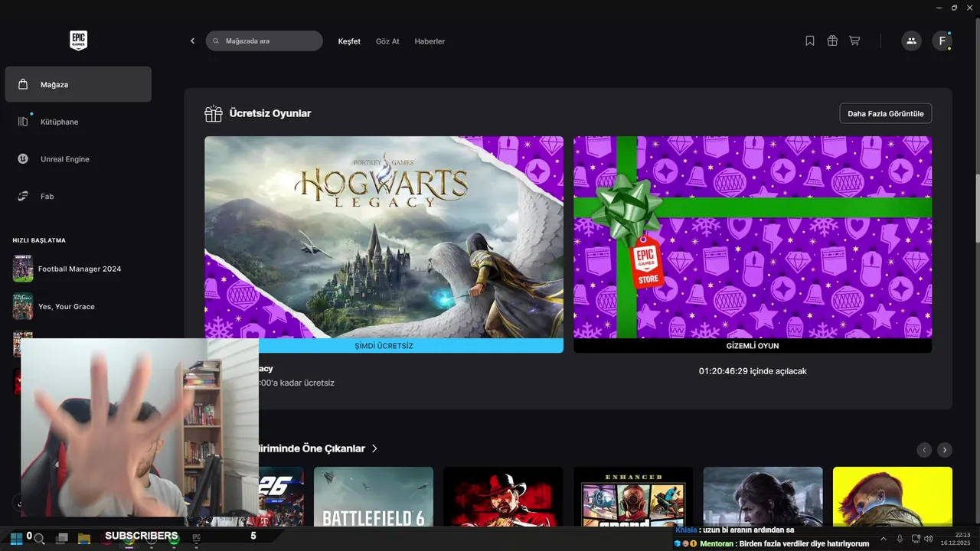This screenshot has height=551, width=980.
Task: Click the previous carousel arrow button
Action: click(x=925, y=450)
